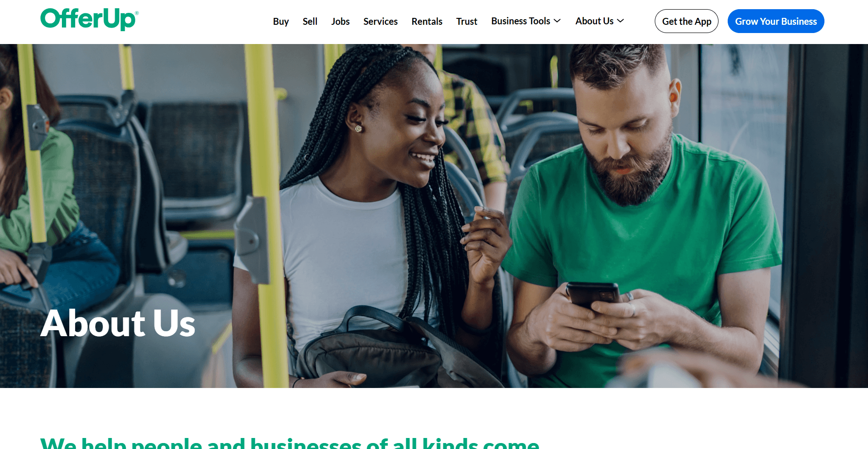This screenshot has width=868, height=449.
Task: Open the Jobs section
Action: (340, 22)
